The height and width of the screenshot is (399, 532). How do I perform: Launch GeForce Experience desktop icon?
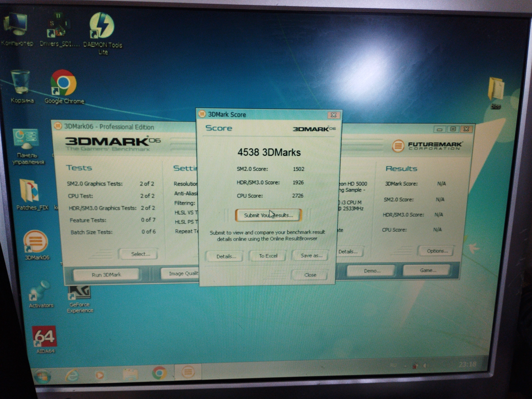pyautogui.click(x=80, y=299)
